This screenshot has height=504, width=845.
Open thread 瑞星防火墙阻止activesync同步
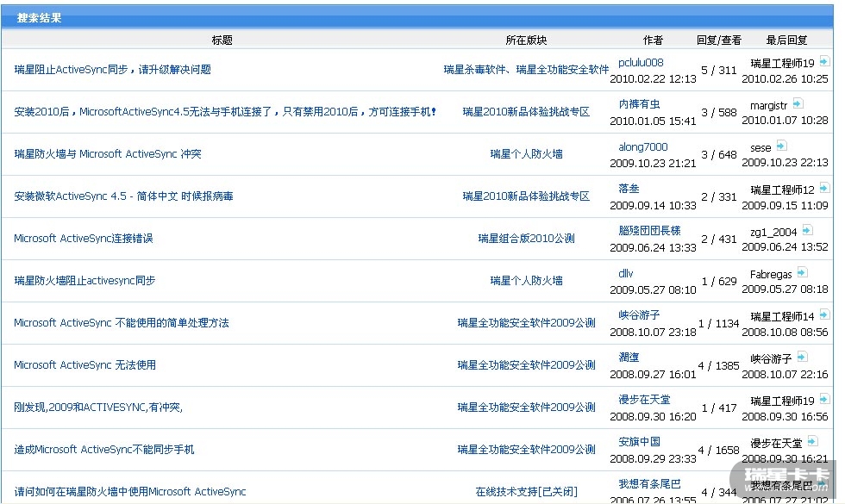[84, 281]
